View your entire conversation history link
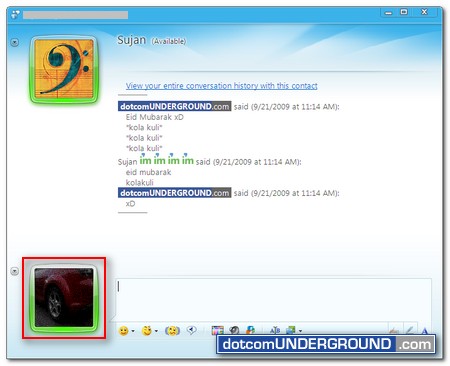The height and width of the screenshot is (366, 450). pos(222,86)
